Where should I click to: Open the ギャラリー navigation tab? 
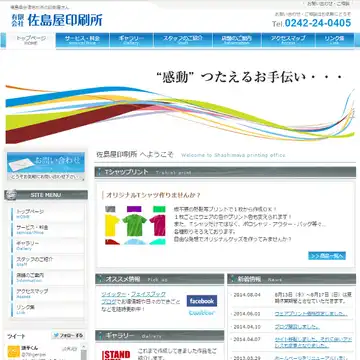click(131, 41)
